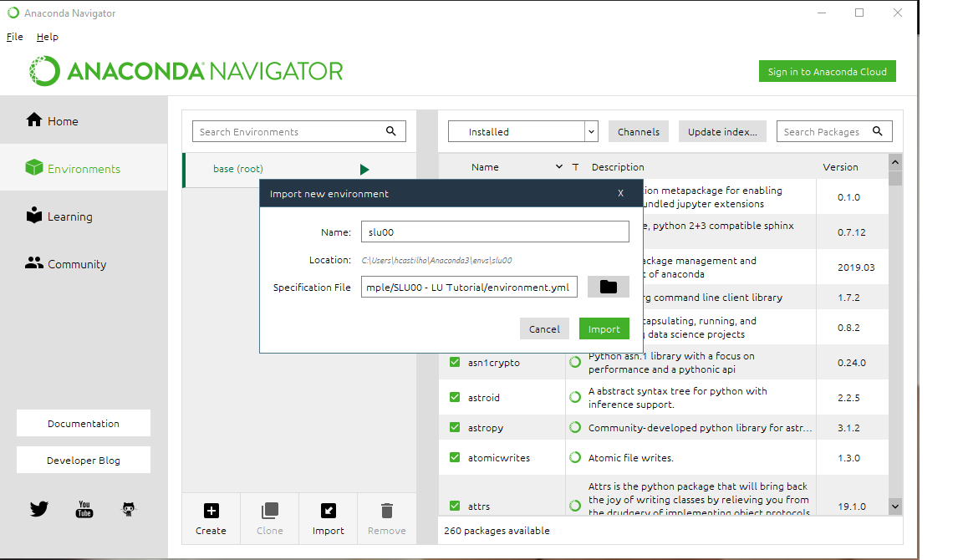Viewport: 963px width, 560px height.
Task: Click the green Import button in dialog
Action: (x=604, y=328)
